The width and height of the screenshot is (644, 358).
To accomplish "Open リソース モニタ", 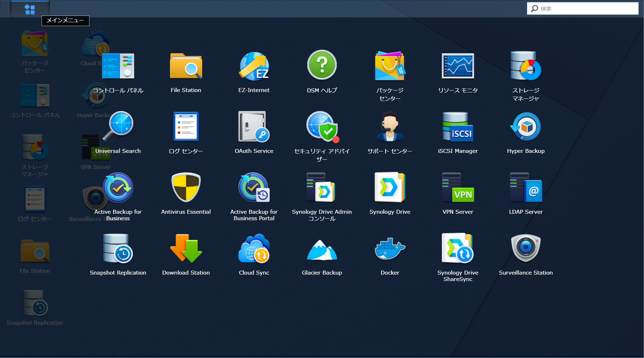I will coord(458,73).
